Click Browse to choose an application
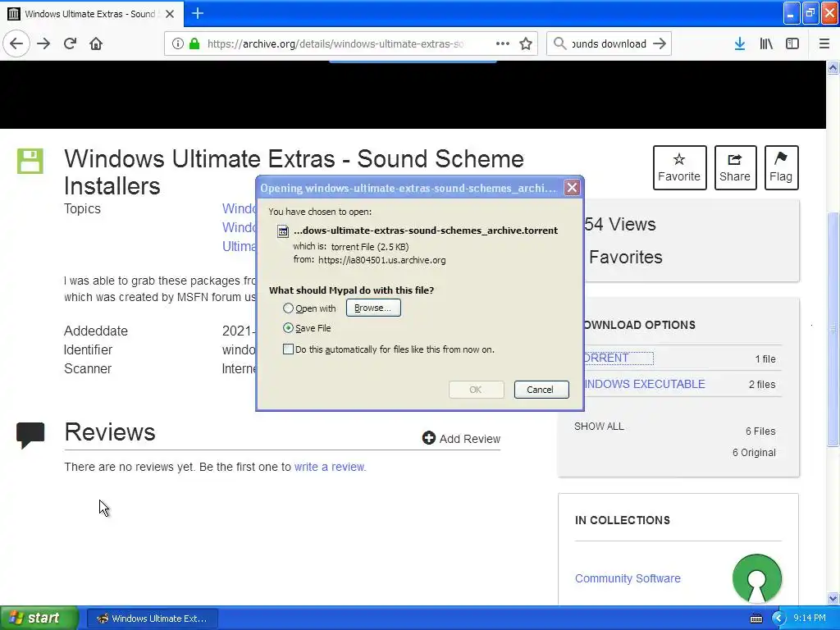This screenshot has width=840, height=630. click(x=373, y=308)
